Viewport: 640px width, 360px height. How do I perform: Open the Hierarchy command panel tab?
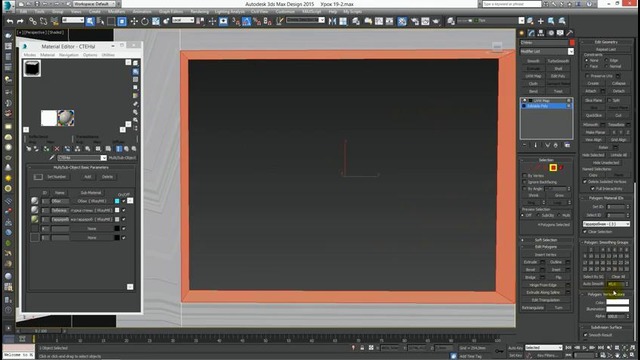click(541, 33)
